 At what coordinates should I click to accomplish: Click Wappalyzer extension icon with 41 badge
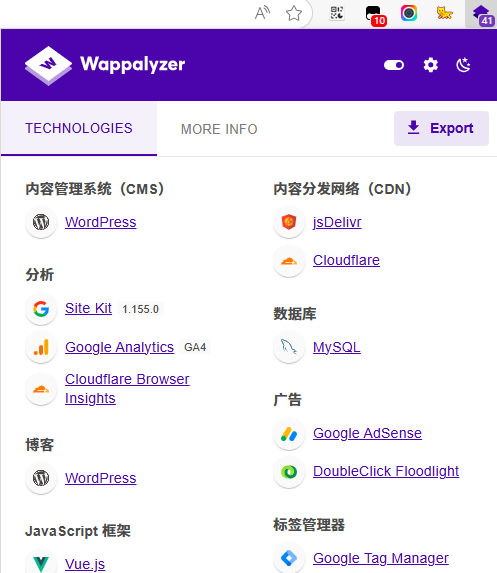(x=482, y=15)
